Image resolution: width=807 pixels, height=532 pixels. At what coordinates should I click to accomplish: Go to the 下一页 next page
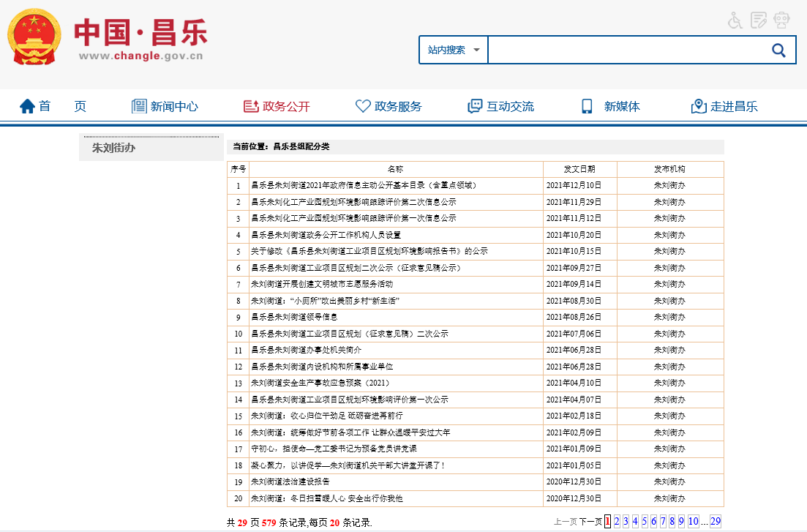click(x=590, y=522)
